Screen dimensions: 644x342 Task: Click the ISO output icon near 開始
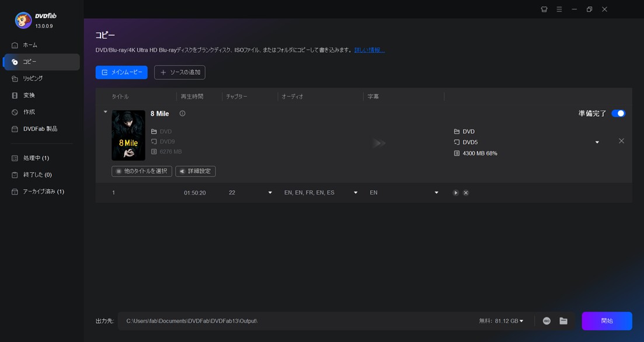(x=546, y=320)
